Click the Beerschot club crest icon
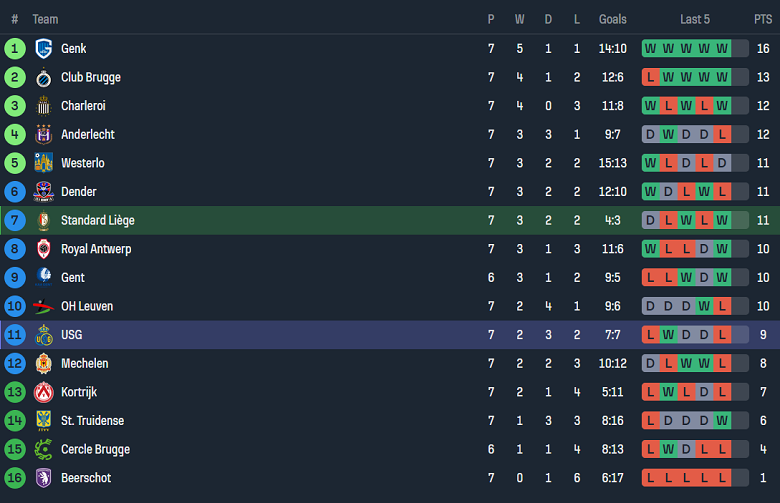This screenshot has height=503, width=780. [43, 478]
